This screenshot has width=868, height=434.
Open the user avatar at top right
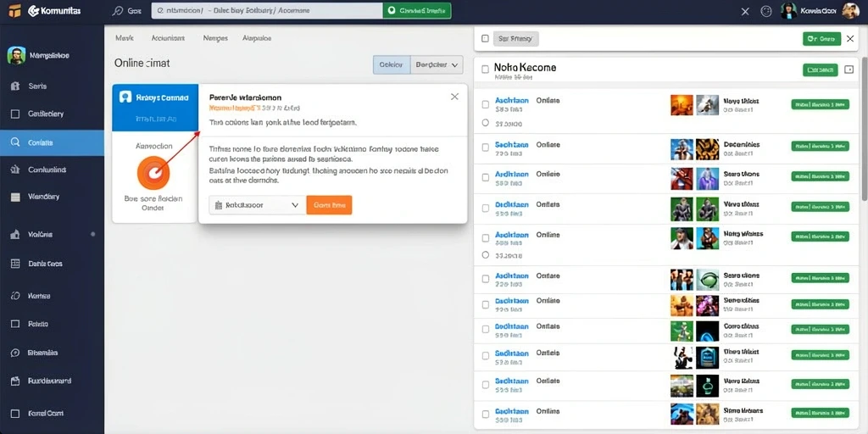pyautogui.click(x=849, y=10)
